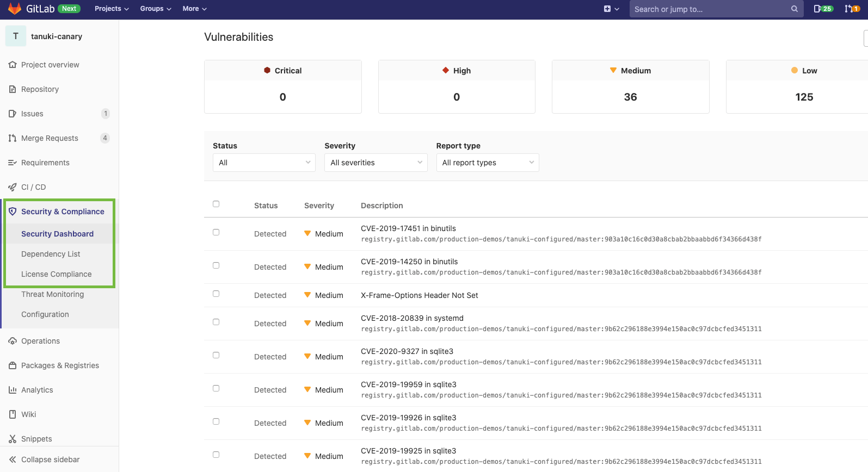Viewport: 868px width, 472px height.
Task: Open the new item plus icon
Action: 607,9
